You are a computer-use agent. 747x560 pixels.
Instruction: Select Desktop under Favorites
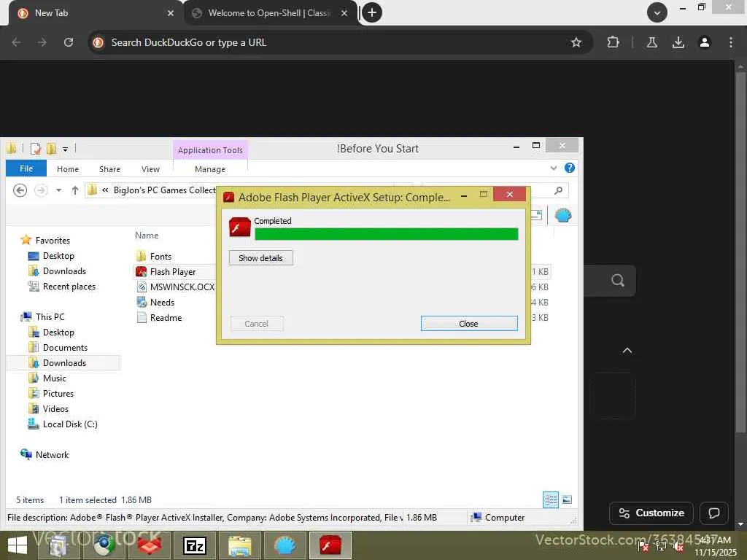pyautogui.click(x=58, y=256)
